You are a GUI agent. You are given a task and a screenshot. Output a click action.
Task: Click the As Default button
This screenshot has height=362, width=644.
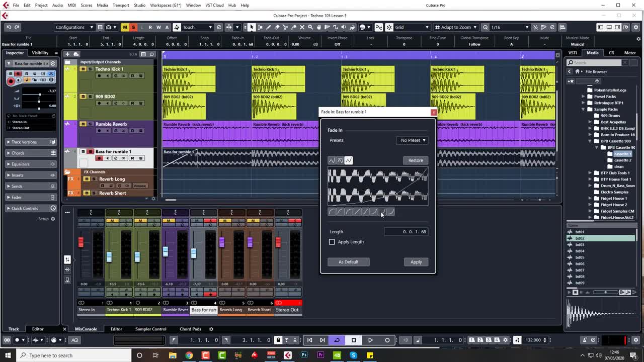(348, 262)
